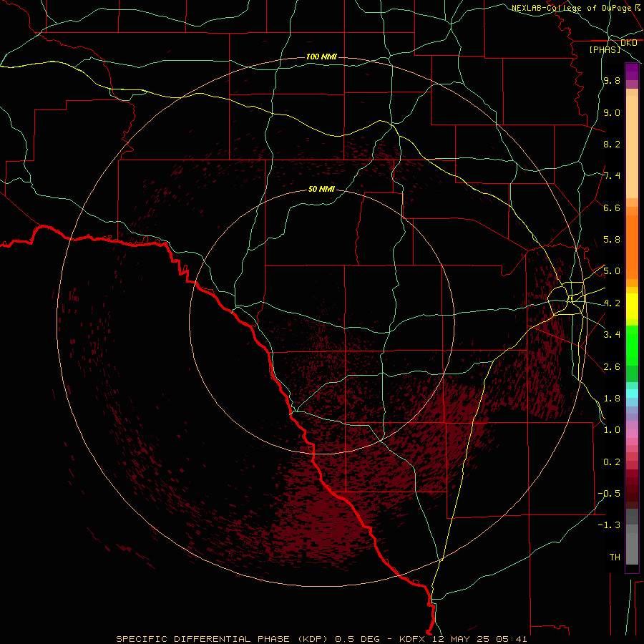The image size is (644, 644).
Task: Click the KDP product caption at the bottom
Action: tap(321, 639)
